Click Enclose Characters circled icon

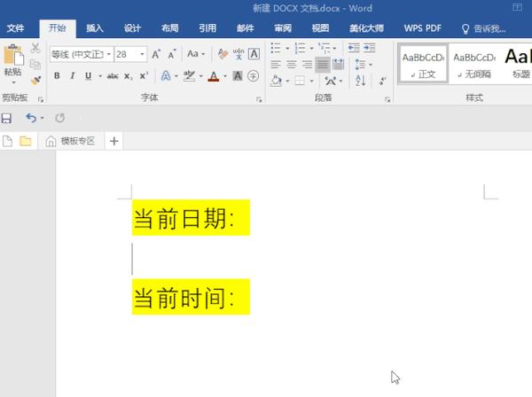(253, 75)
